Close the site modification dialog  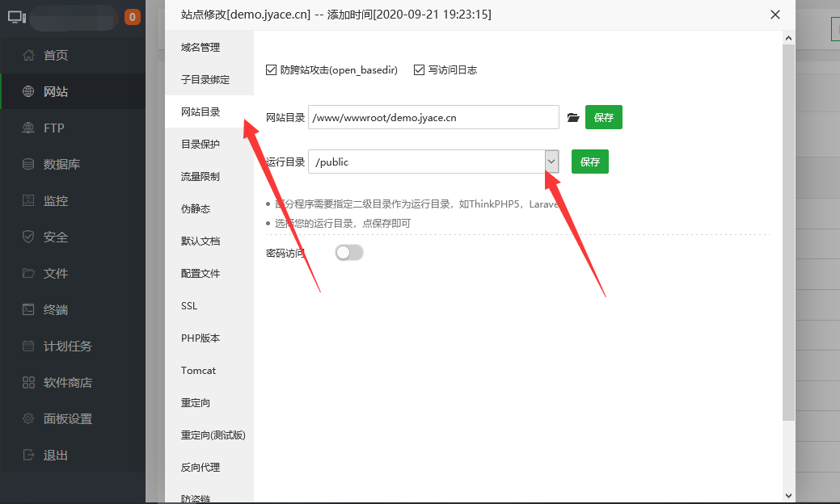click(775, 15)
